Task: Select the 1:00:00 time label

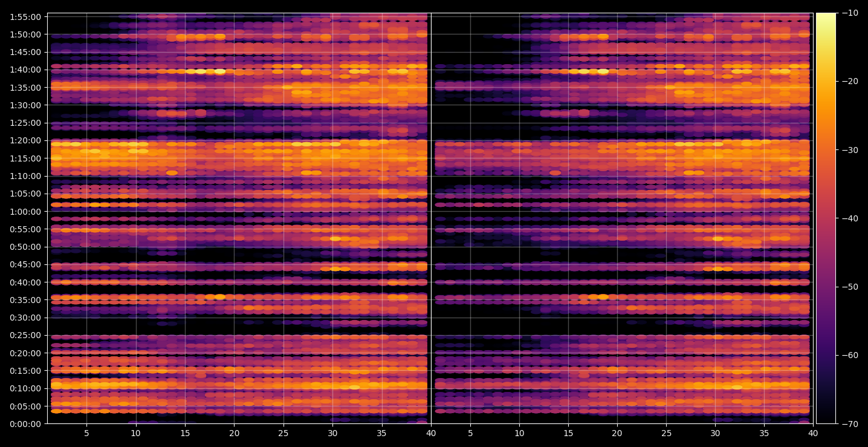Action: (25, 212)
